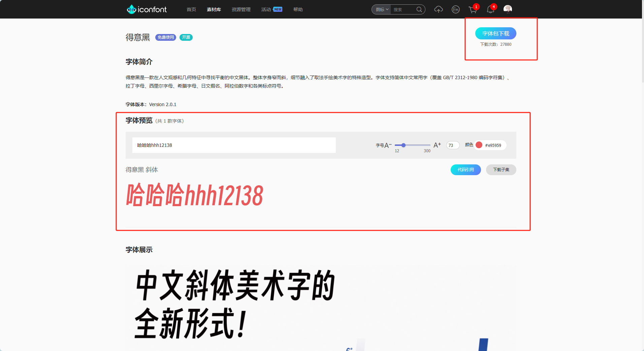The width and height of the screenshot is (644, 351).
Task: Click the 字体包下载 button
Action: pyautogui.click(x=495, y=33)
